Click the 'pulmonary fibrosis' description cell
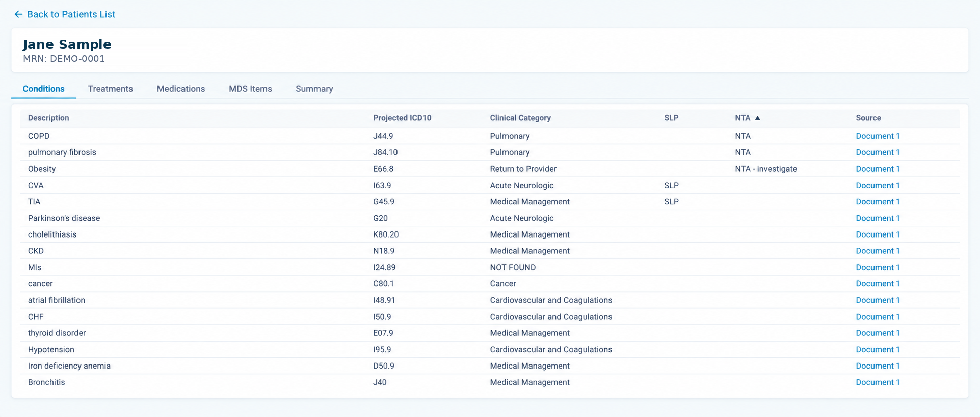Image resolution: width=980 pixels, height=417 pixels. point(62,152)
